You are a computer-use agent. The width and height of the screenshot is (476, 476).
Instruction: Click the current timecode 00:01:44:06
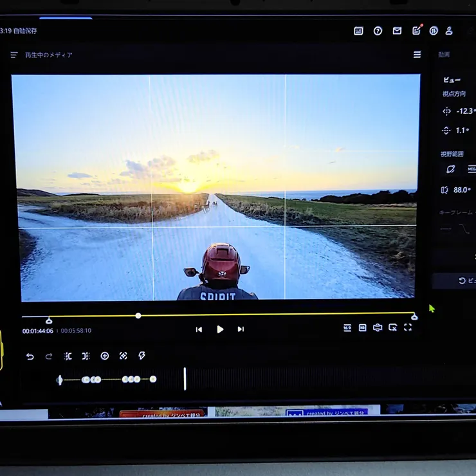click(38, 331)
